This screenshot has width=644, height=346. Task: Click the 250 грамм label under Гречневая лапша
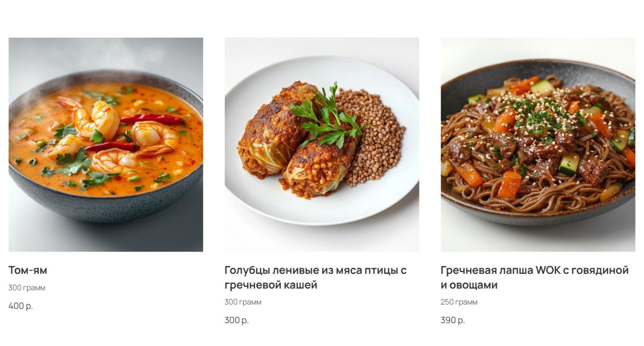pyautogui.click(x=459, y=302)
